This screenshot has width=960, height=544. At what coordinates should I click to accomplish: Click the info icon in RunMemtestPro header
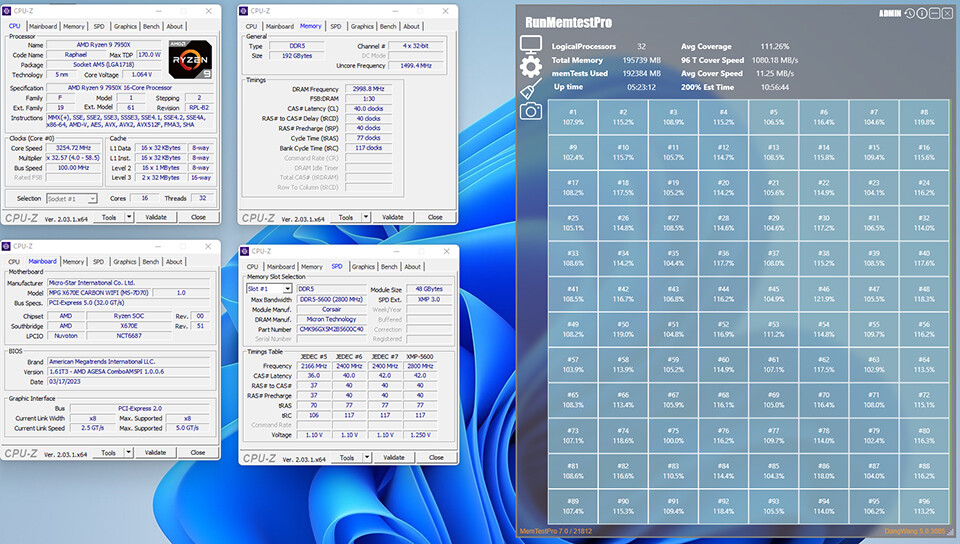922,13
